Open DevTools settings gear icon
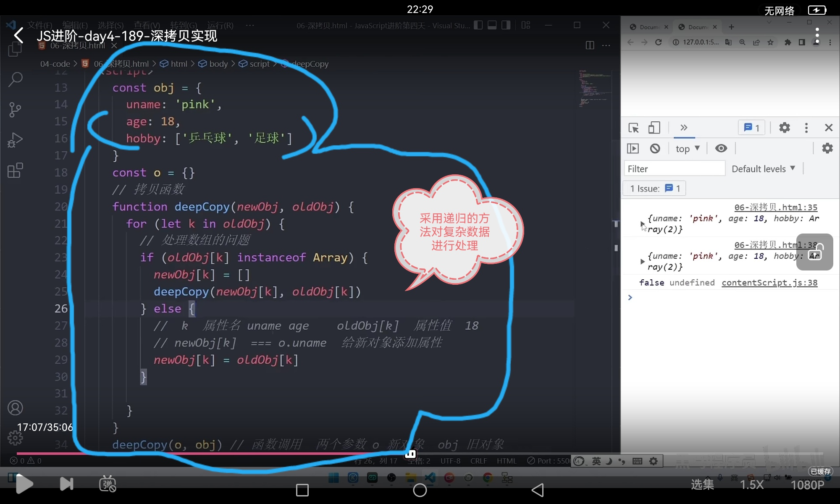 784,128
